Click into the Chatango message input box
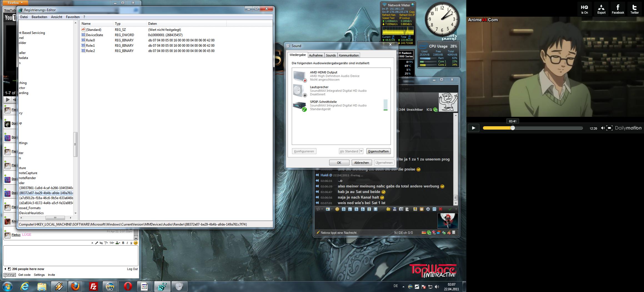This screenshot has width=644, height=292. (x=71, y=256)
